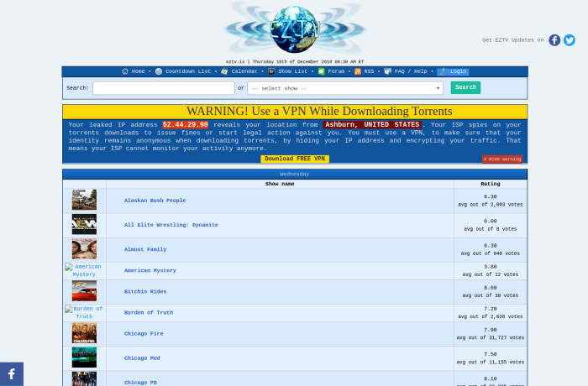Click the Countdown List clock icon
The image size is (588, 386).
(159, 71)
